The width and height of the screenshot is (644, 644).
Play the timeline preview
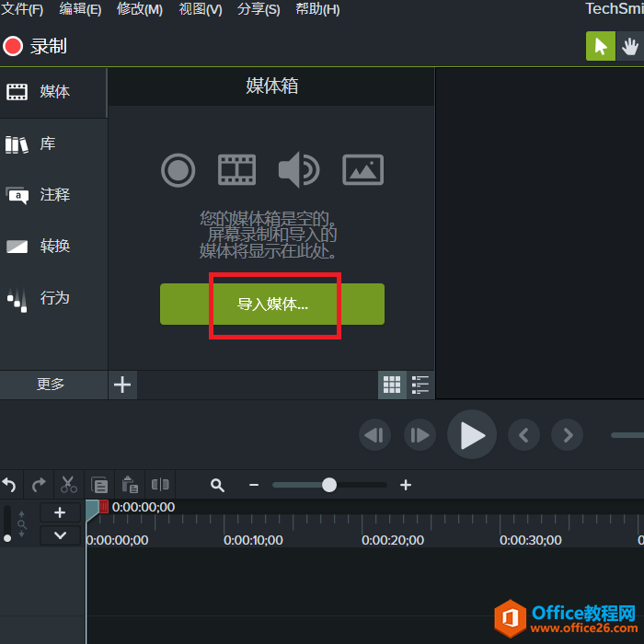point(471,434)
